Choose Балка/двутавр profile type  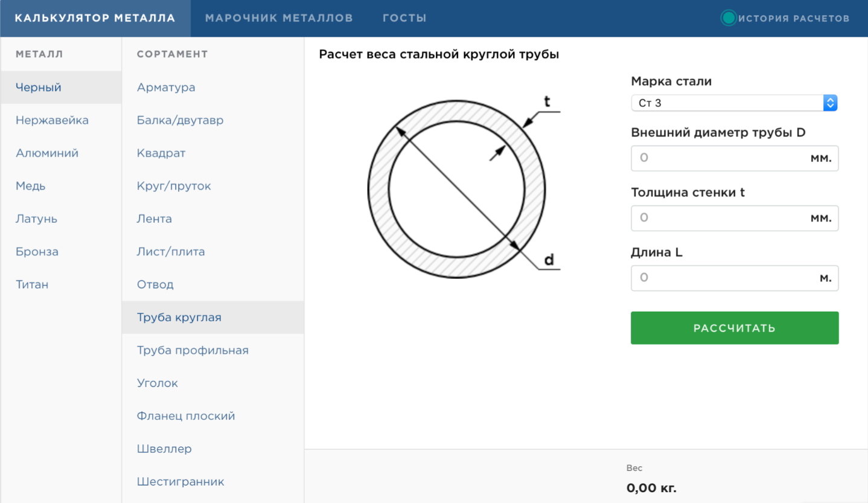(x=180, y=120)
